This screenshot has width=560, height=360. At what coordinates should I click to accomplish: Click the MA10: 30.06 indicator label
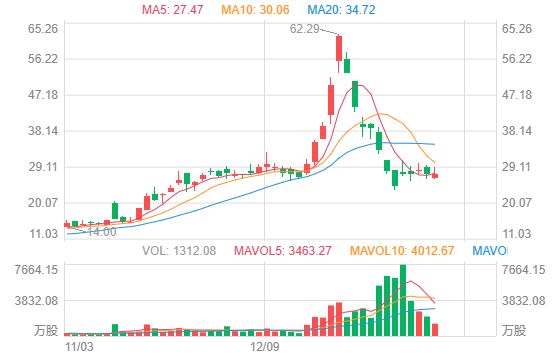[x=255, y=10]
